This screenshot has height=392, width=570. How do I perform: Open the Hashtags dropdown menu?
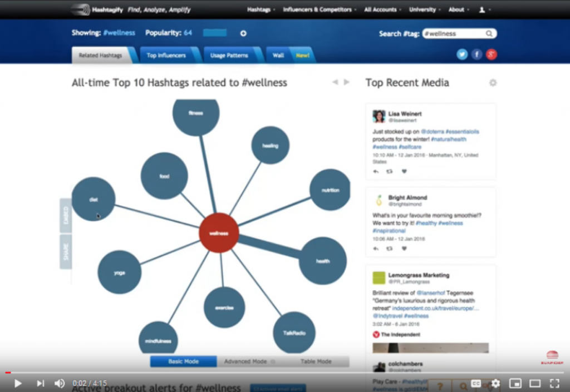tap(261, 10)
